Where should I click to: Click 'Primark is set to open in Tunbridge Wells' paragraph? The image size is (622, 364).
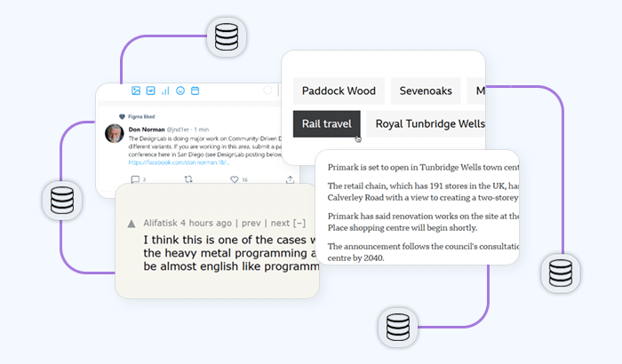423,167
